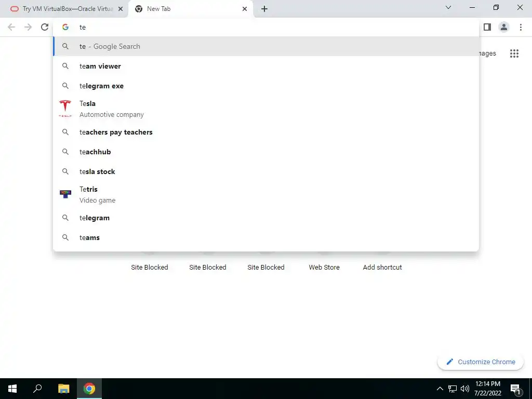Select the 'teams' suggestion
The image size is (532, 399).
pyautogui.click(x=266, y=237)
